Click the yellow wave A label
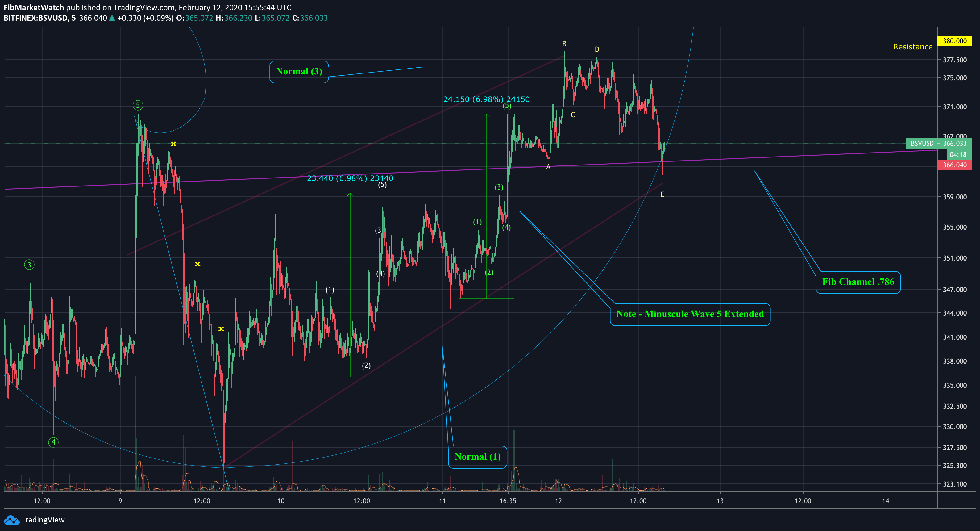Image resolution: width=980 pixels, height=531 pixels. (x=548, y=167)
